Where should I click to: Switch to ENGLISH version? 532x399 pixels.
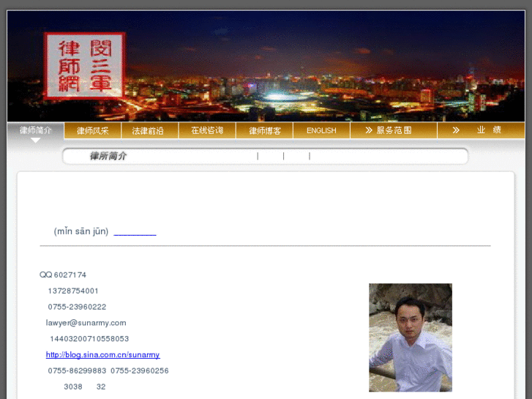pyautogui.click(x=321, y=131)
